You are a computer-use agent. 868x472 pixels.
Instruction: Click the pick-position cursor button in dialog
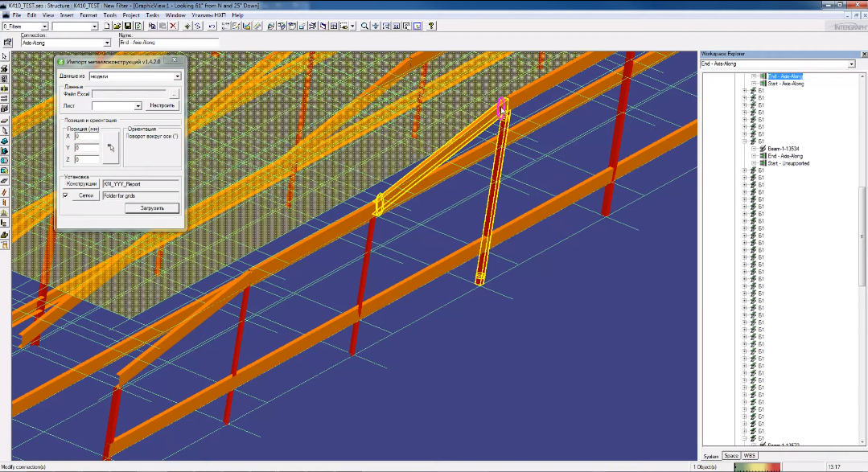(x=111, y=148)
